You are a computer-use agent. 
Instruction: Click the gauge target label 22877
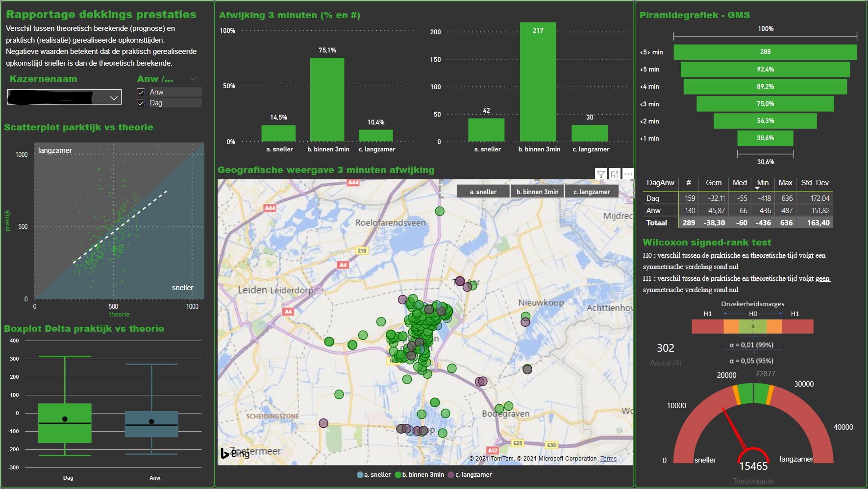765,374
